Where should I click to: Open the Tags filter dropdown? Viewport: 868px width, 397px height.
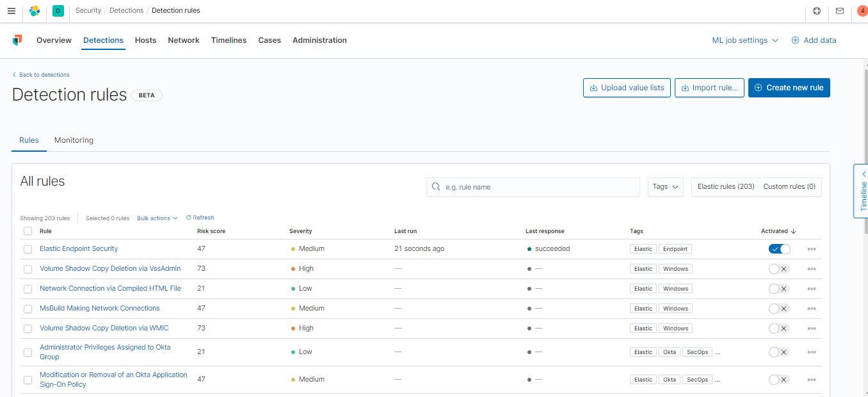click(664, 186)
